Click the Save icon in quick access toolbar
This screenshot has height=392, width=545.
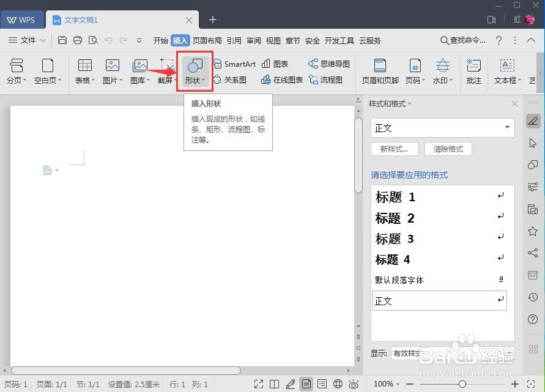tap(62, 40)
